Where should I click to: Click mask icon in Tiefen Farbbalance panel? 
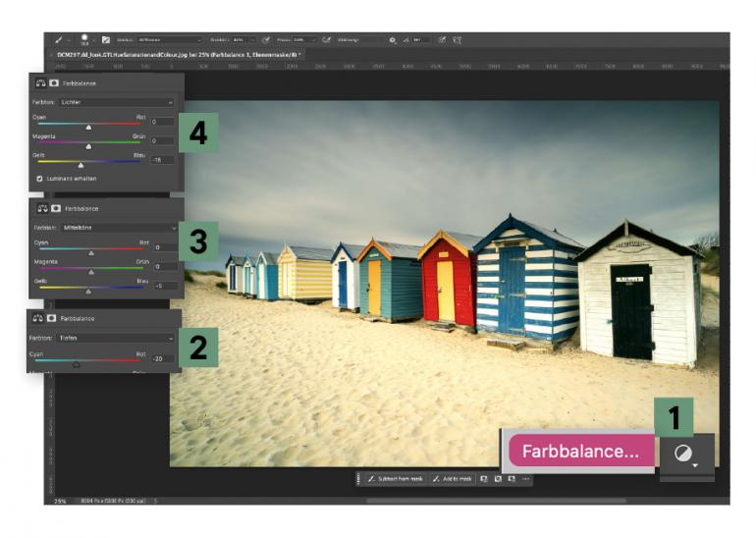click(52, 319)
